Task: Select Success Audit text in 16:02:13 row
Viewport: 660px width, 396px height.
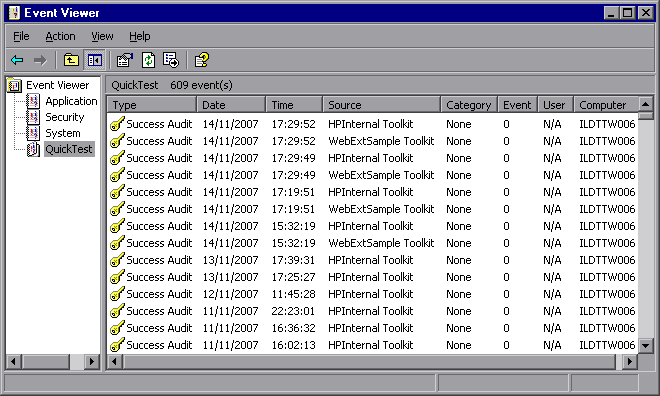Action: pyautogui.click(x=159, y=345)
